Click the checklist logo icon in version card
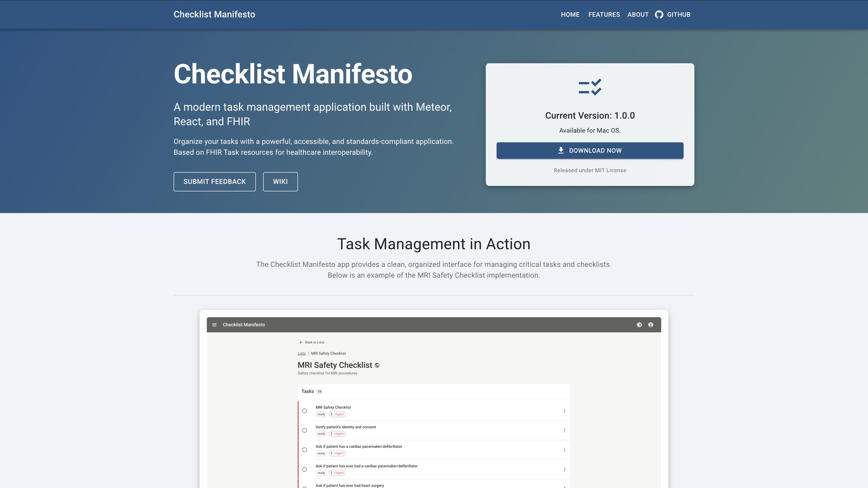The width and height of the screenshot is (868, 488). pos(590,87)
